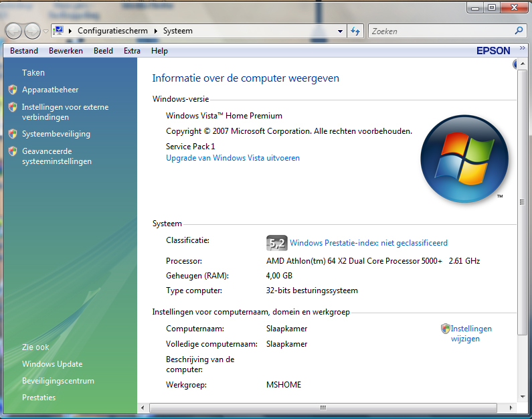Click the search magnifier icon
This screenshot has width=532, height=419.
point(519,31)
